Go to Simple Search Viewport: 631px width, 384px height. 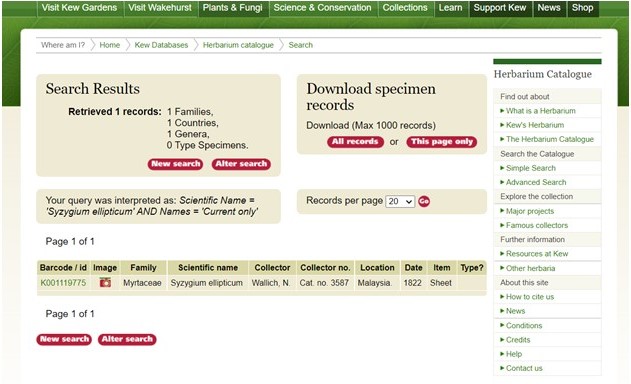[531, 168]
